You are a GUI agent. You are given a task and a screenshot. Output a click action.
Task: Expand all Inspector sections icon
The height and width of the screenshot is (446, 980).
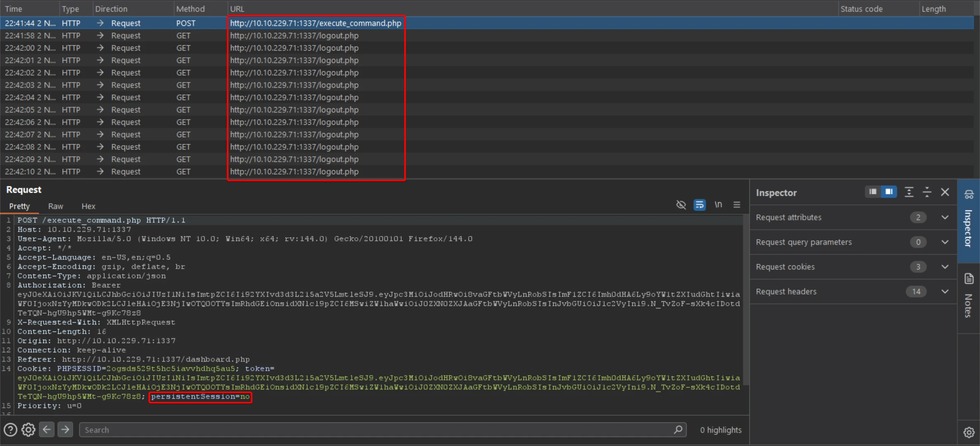point(909,192)
